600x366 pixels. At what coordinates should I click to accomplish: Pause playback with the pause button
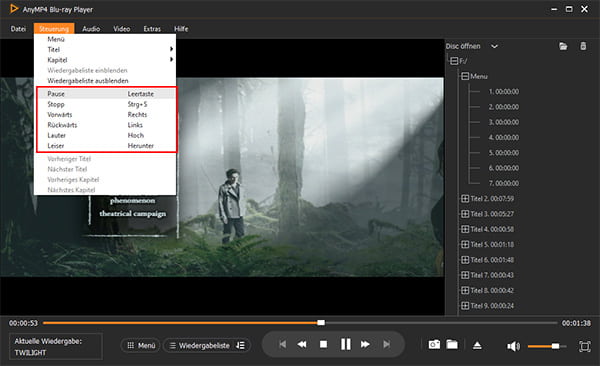pos(346,344)
